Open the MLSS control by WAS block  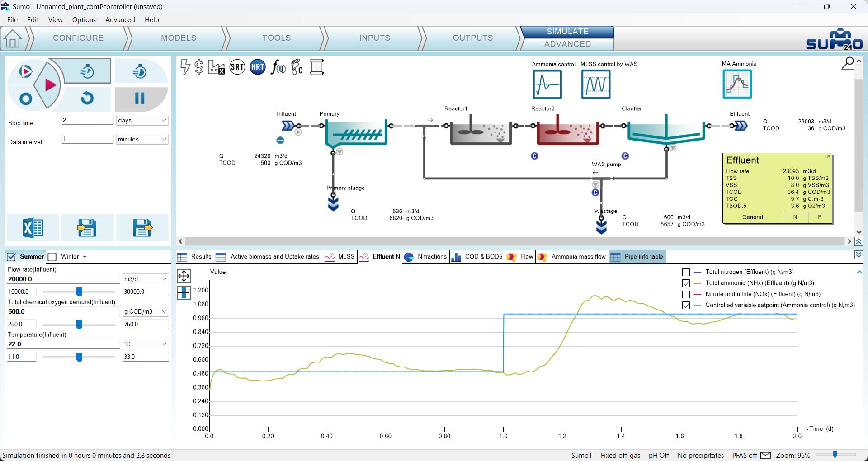(596, 85)
